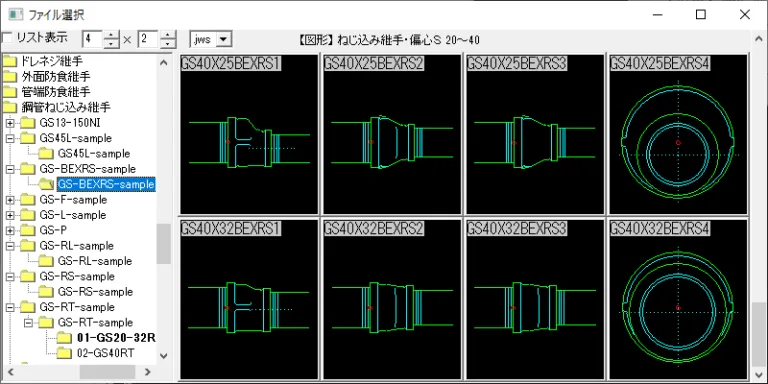Select the 外面防食継手 folder
This screenshot has height=384, width=768.
click(x=55, y=76)
